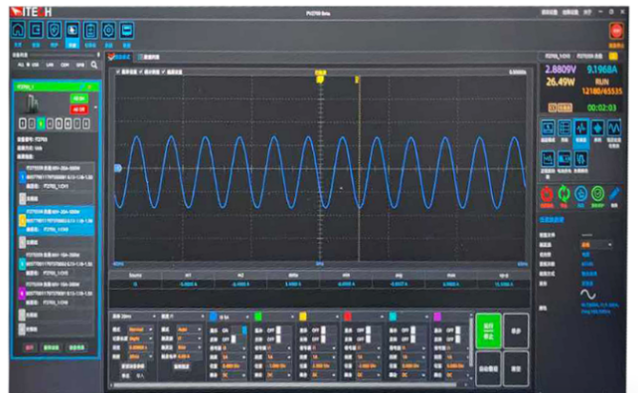Open the orange dropdown in right properties panel

tap(596, 245)
